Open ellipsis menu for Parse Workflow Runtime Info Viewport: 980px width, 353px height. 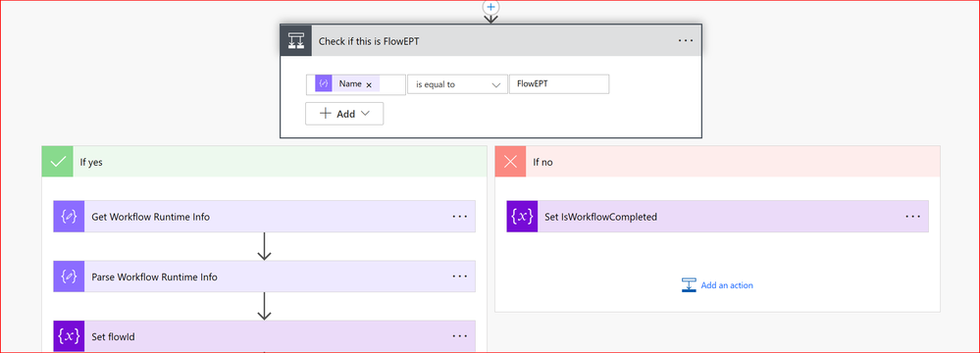(460, 277)
